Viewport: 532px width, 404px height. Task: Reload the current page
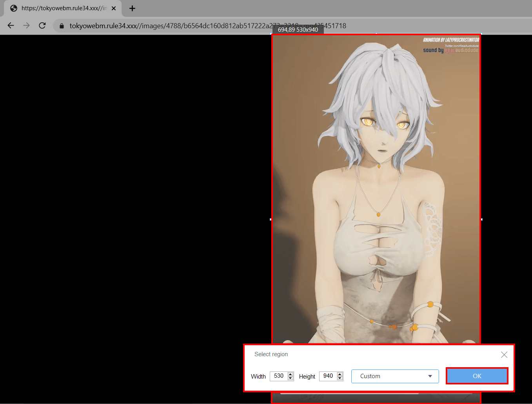pos(42,25)
